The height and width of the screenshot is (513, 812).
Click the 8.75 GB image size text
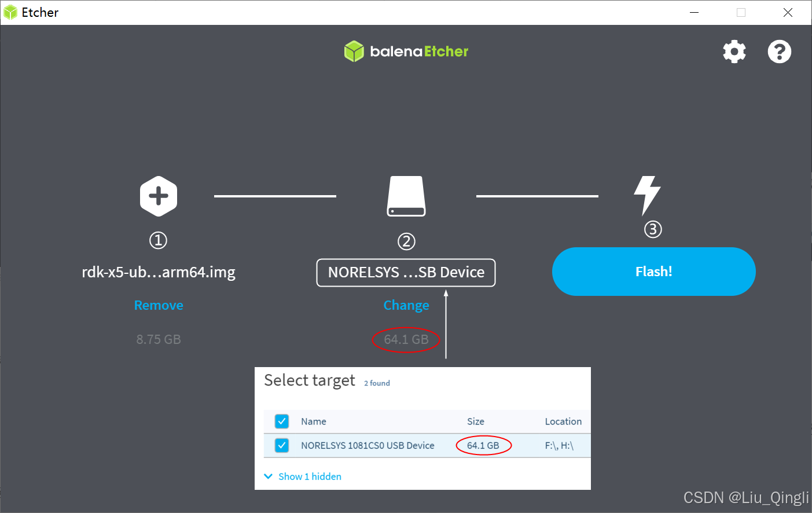tap(159, 339)
